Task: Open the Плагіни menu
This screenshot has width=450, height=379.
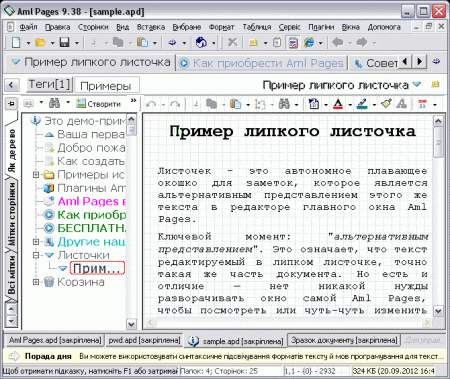Action: 321,27
